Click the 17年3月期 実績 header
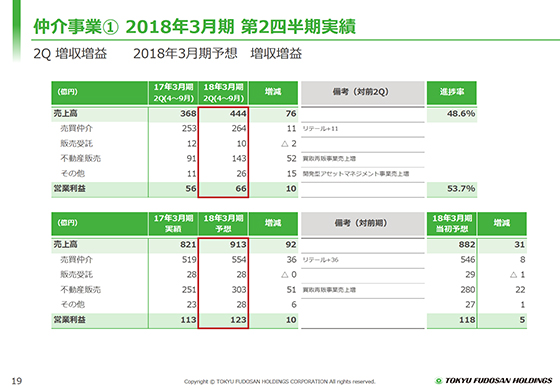The width and height of the screenshot is (560, 388). pos(173,224)
